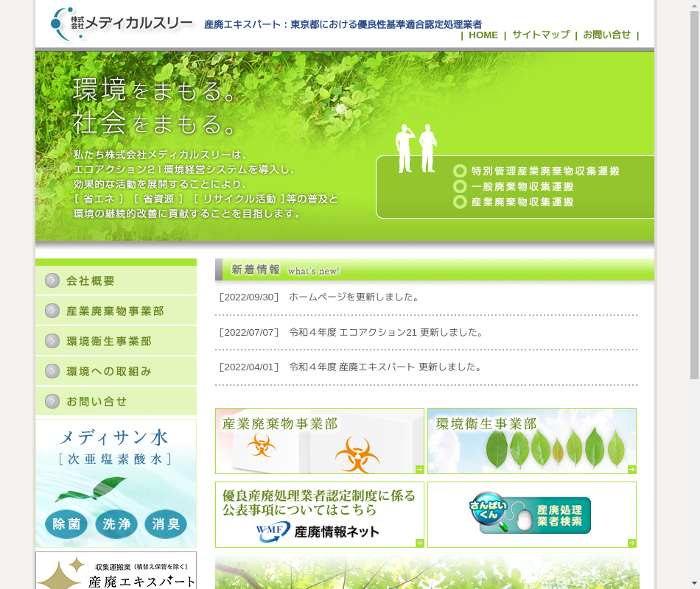
Task: Select 会社概要 in the side menu
Action: point(116,281)
